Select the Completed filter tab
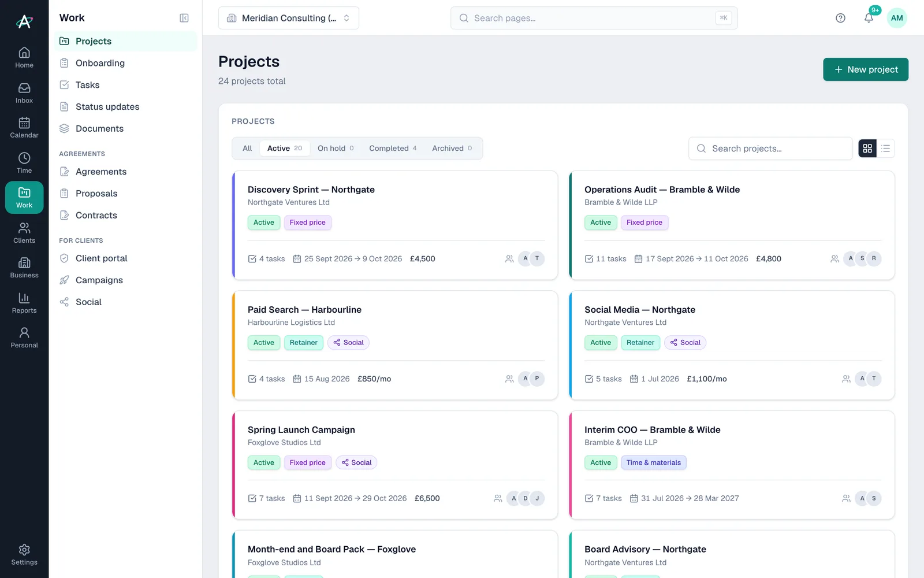 tap(393, 149)
